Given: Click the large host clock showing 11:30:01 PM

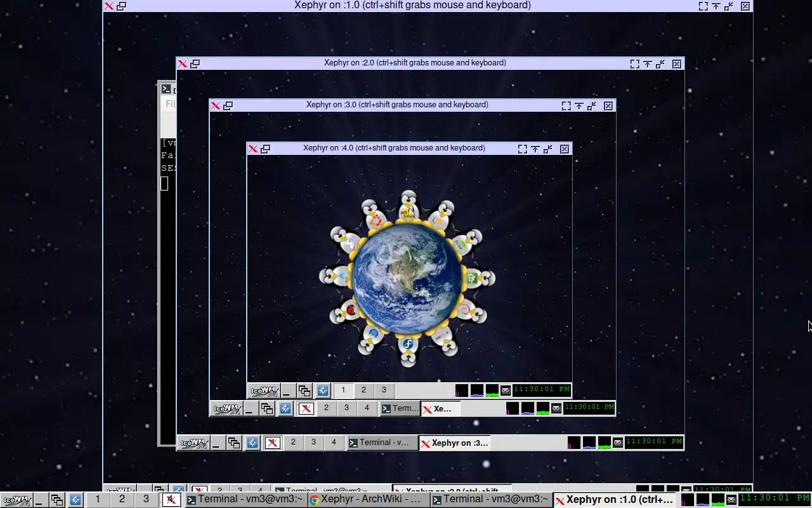Looking at the screenshot, I should 775,498.
